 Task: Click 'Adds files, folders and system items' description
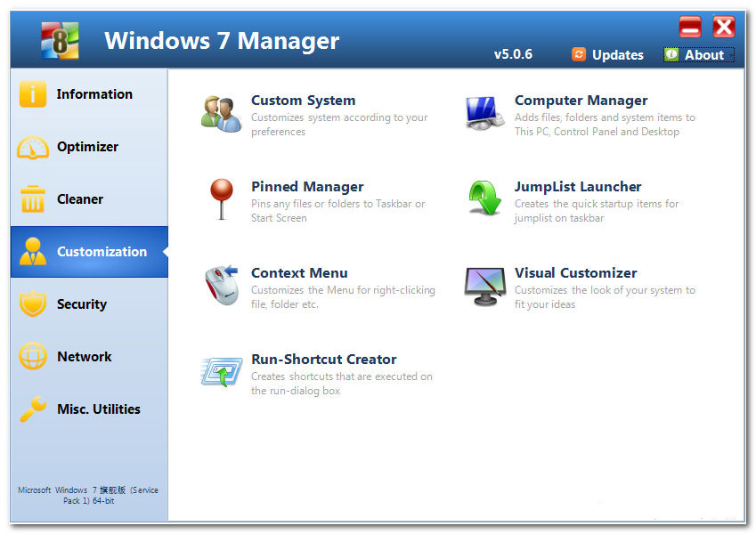coord(605,125)
